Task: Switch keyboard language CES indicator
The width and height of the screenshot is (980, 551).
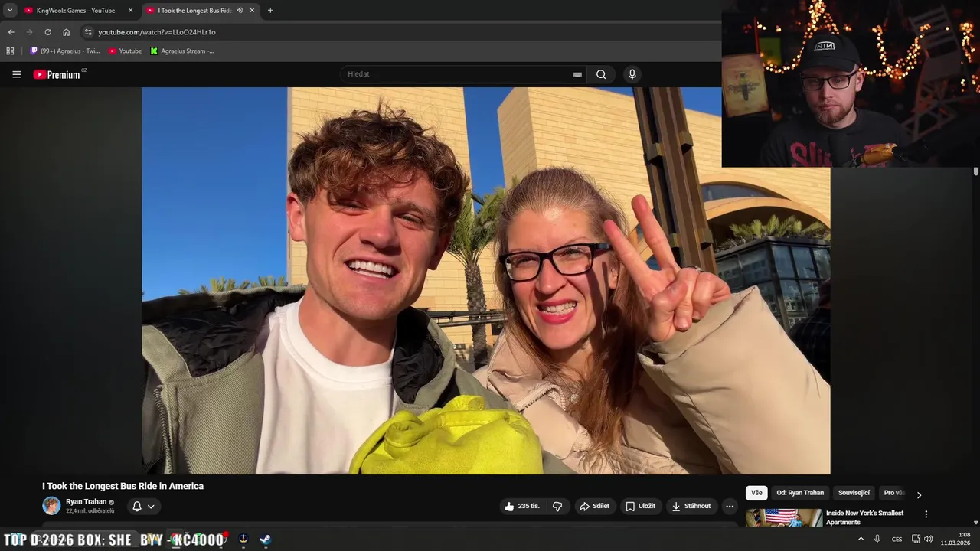Action: [x=897, y=539]
